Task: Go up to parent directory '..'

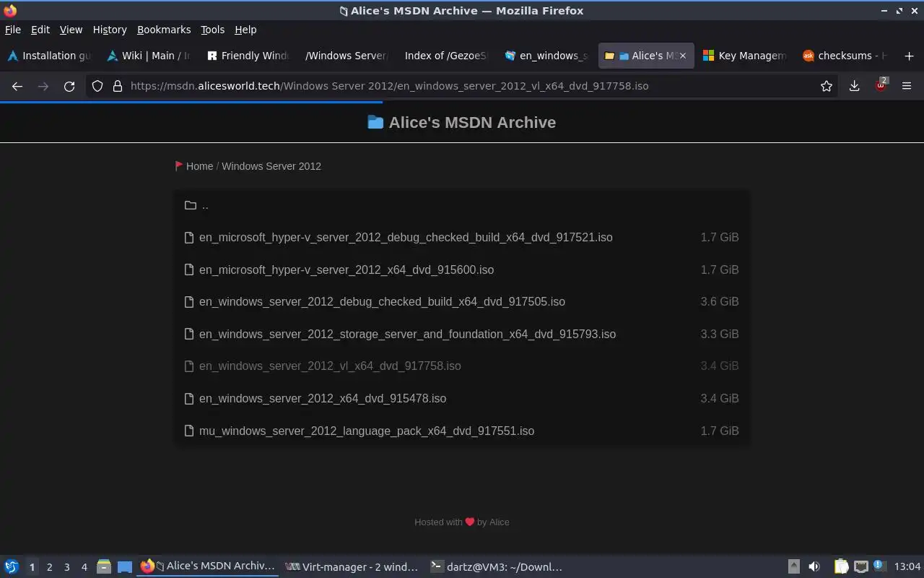Action: click(205, 205)
